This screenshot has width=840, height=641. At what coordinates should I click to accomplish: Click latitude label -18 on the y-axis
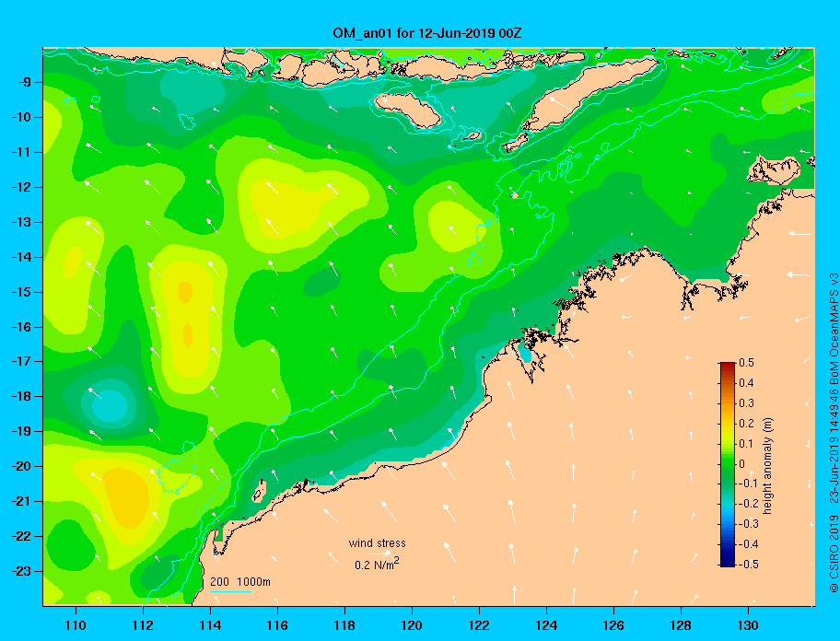(23, 396)
